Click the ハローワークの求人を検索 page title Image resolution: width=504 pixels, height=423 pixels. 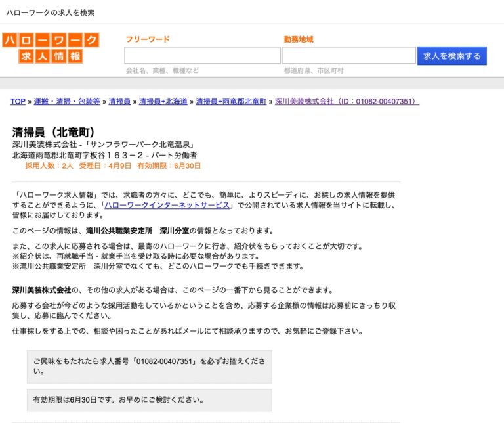coord(50,12)
